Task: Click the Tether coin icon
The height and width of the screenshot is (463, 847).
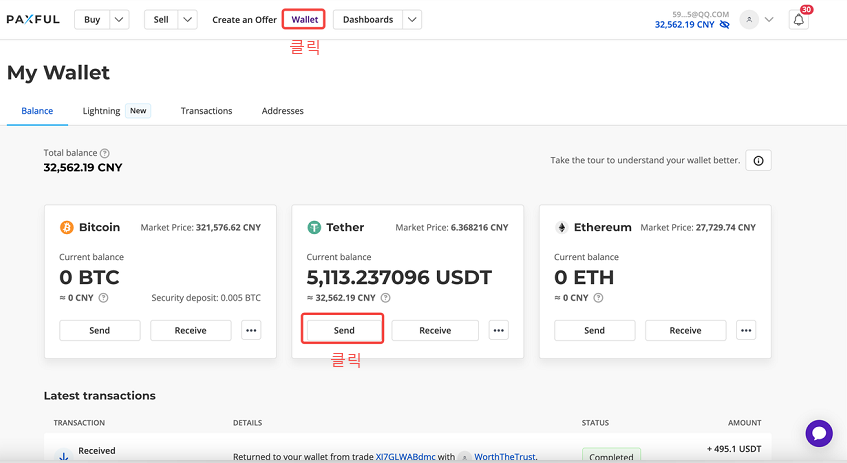Action: (x=314, y=227)
